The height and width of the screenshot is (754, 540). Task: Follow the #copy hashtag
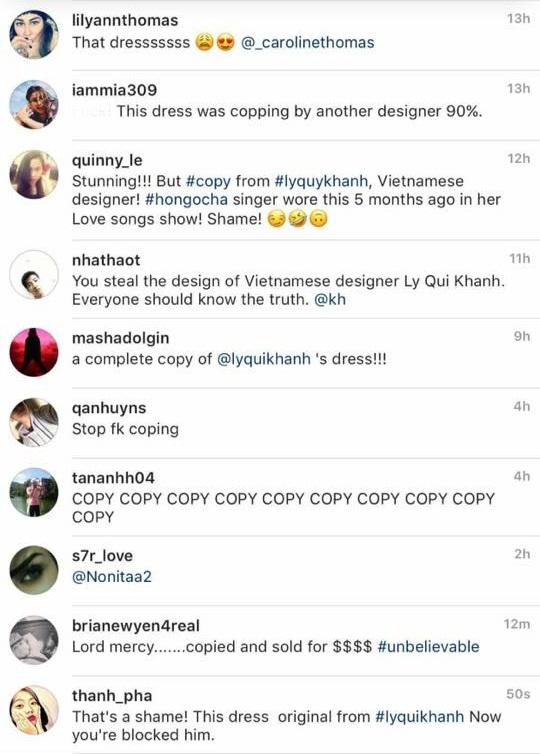(x=208, y=182)
